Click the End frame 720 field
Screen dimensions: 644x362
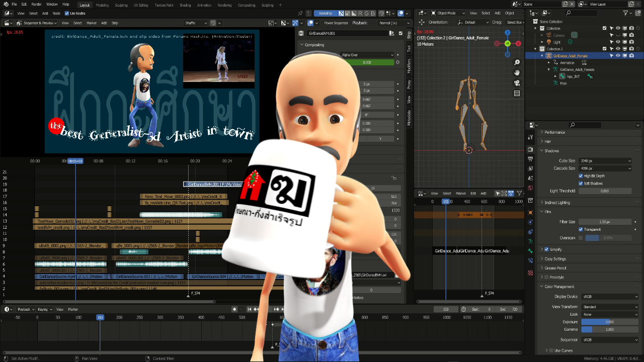click(x=508, y=309)
